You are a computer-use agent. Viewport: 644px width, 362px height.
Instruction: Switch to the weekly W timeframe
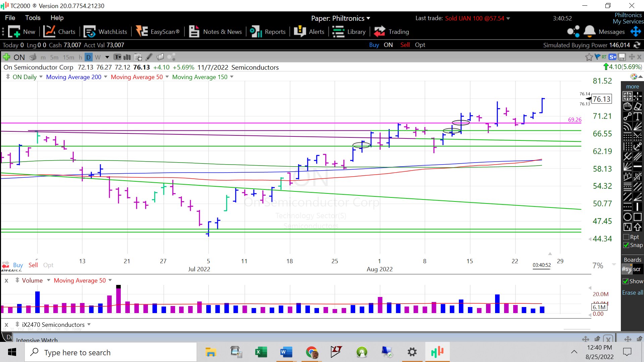(x=98, y=57)
